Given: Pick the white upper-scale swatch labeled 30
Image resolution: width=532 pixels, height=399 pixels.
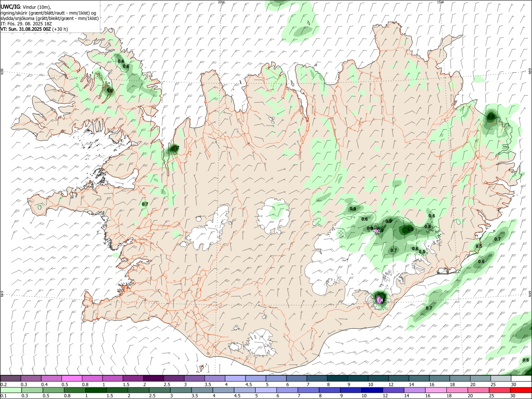Looking at the screenshot, I should click(521, 378).
